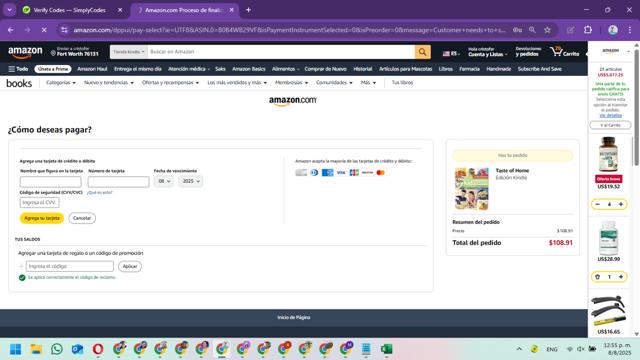Delete the US$28.99 item with trash icon
This screenshot has width=640, height=360.
[598, 277]
